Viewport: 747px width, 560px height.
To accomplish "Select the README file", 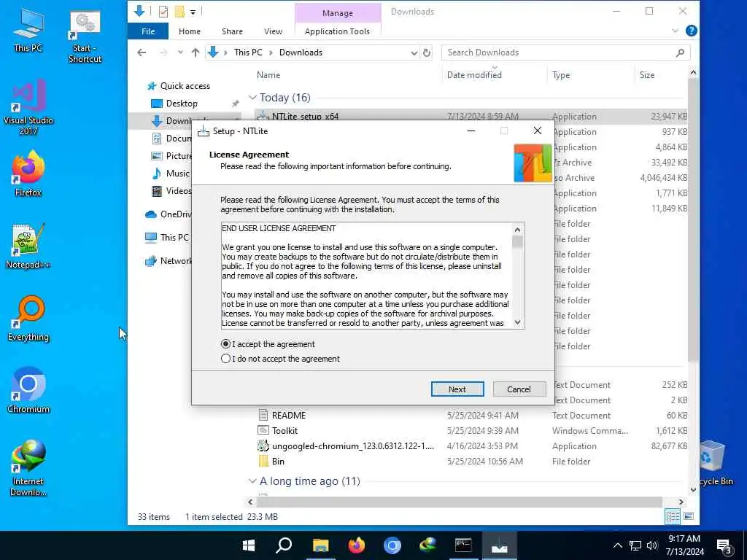I will point(289,415).
